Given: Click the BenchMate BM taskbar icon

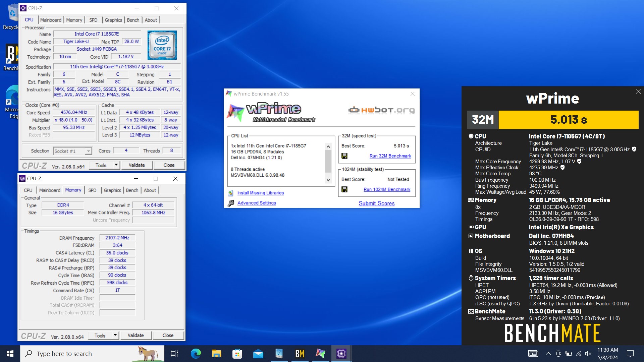Looking at the screenshot, I should point(300,354).
